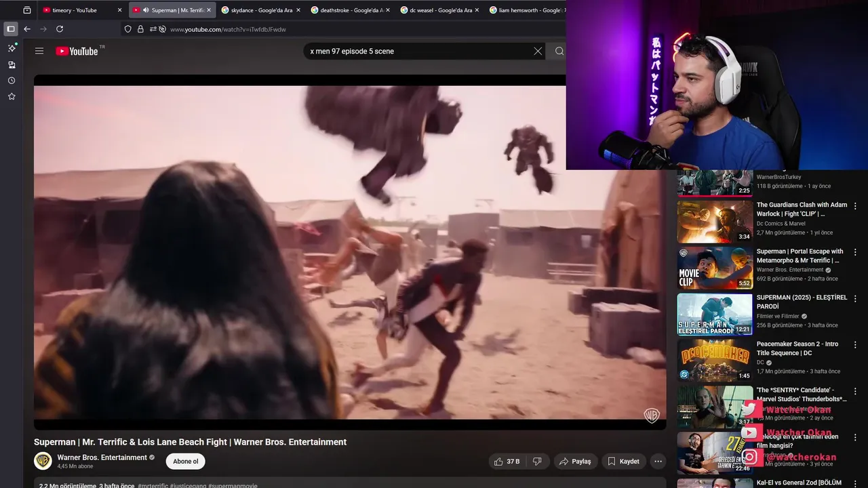Open Superman Portal Escape MOVIE CLIP thumbnail
The image size is (868, 488).
pos(715,268)
